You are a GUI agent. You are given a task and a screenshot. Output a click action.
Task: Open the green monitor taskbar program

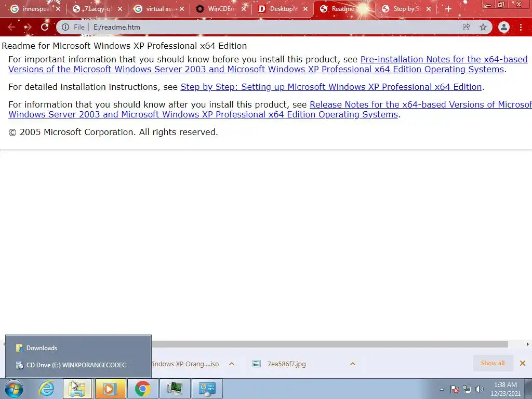175,389
